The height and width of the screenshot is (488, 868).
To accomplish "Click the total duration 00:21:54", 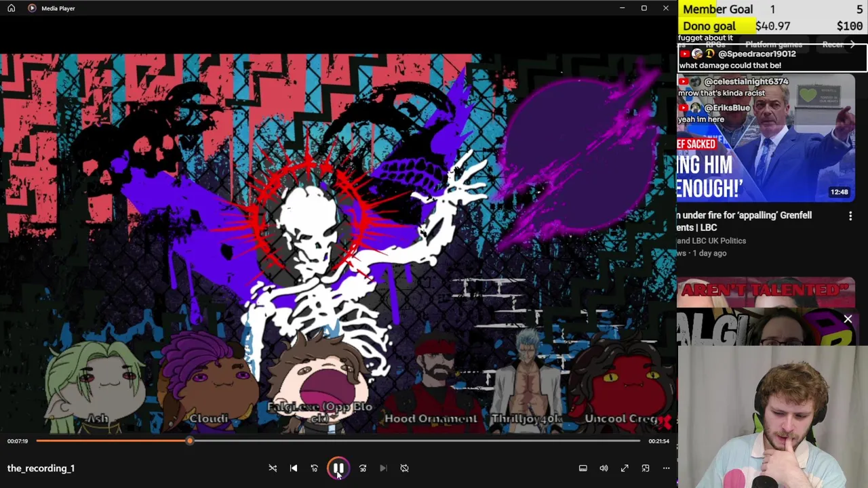I will click(658, 441).
